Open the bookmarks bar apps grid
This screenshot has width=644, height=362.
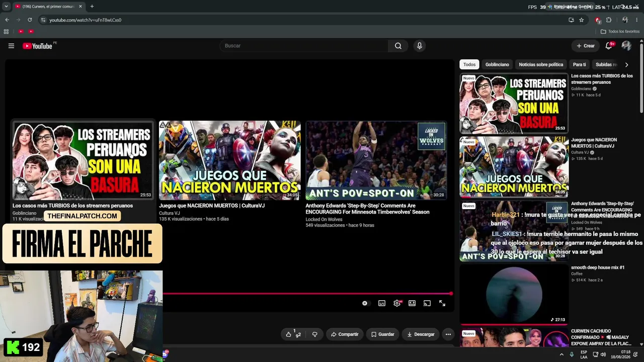pos(6,32)
